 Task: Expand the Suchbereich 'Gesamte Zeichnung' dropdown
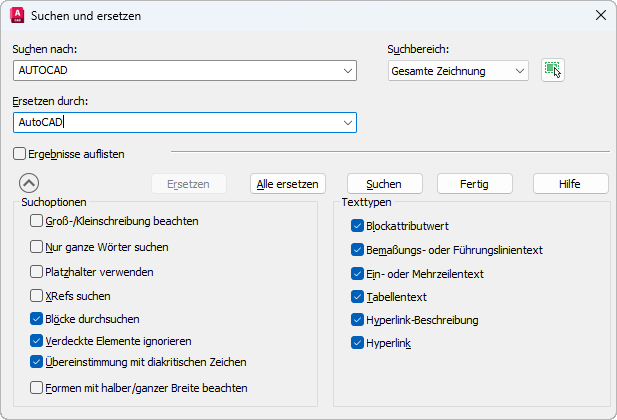point(519,71)
